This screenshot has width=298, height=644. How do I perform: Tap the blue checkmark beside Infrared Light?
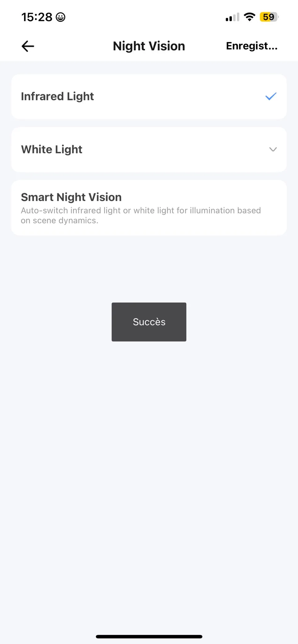coord(271,96)
